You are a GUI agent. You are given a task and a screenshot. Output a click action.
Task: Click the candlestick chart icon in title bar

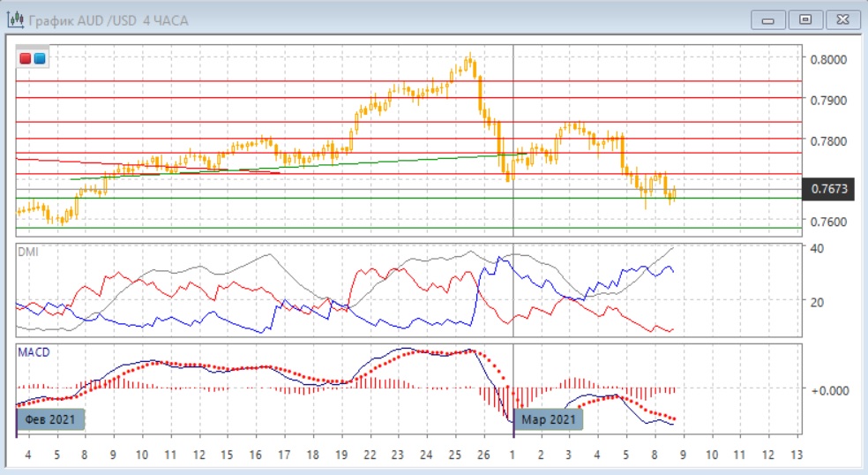[x=16, y=19]
